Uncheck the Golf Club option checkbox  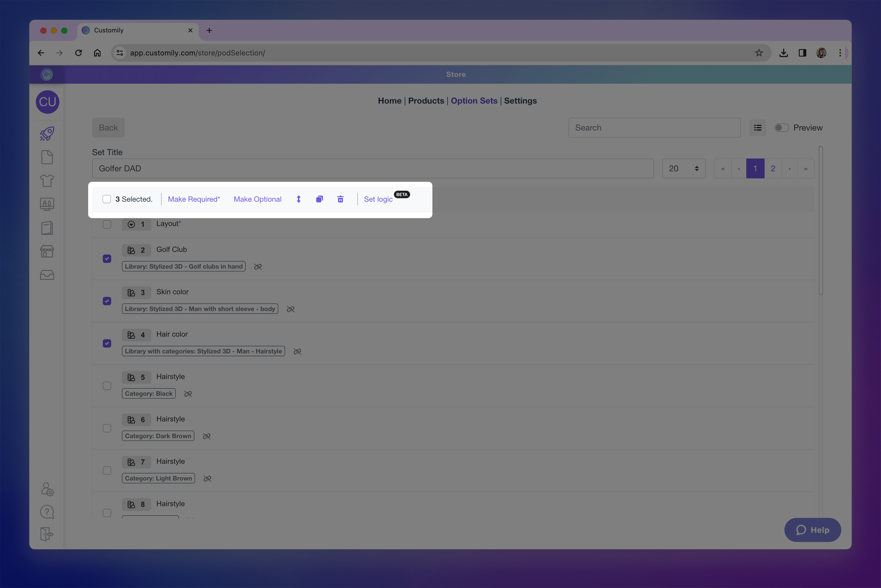point(107,259)
